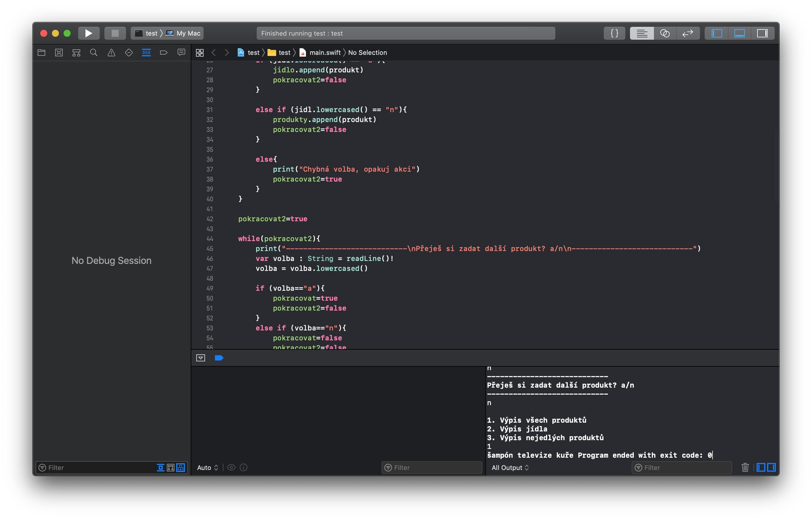Open the Symbol navigator hierarchy tab
The image size is (812, 519).
pos(76,52)
